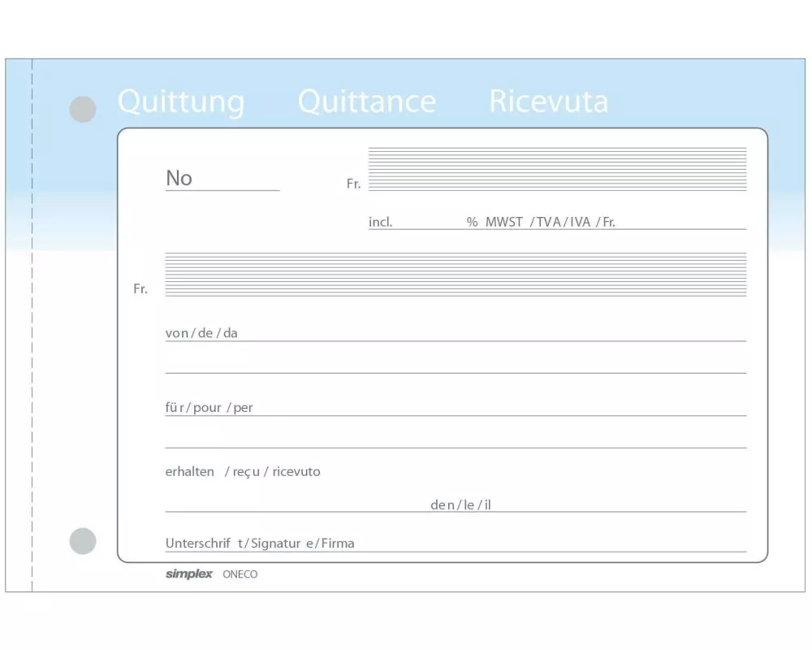Click the top punch hole circle
Screen dimensions: 812x650
tap(83, 110)
